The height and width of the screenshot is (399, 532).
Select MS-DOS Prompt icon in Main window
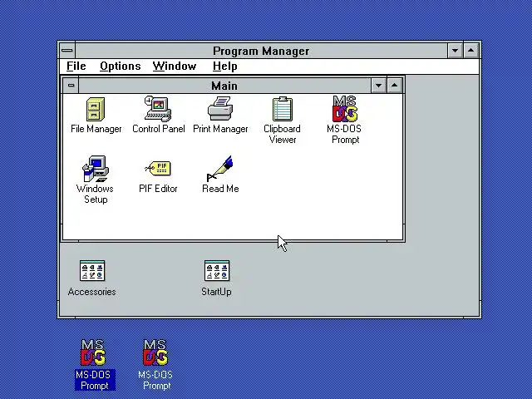(345, 109)
